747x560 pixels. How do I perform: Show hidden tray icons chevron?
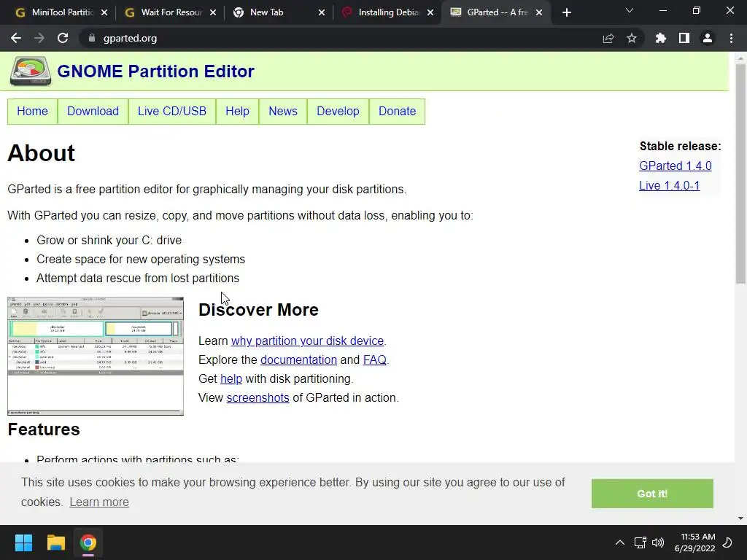(620, 542)
